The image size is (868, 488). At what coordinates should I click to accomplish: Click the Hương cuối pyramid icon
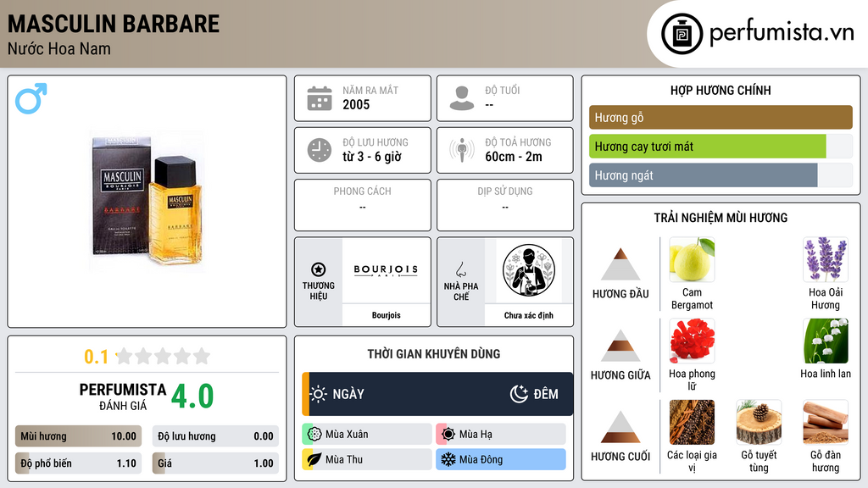point(620,427)
